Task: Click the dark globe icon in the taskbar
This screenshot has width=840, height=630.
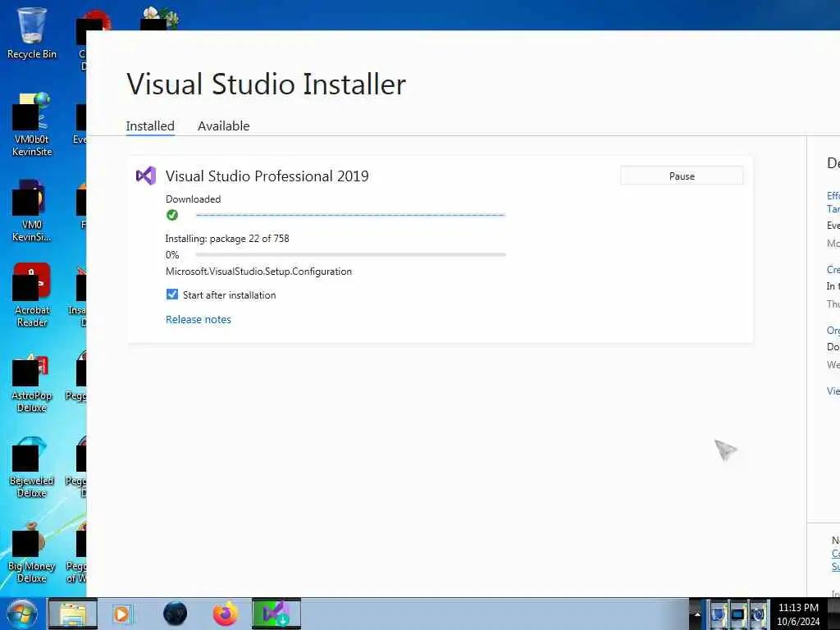Action: (x=176, y=614)
